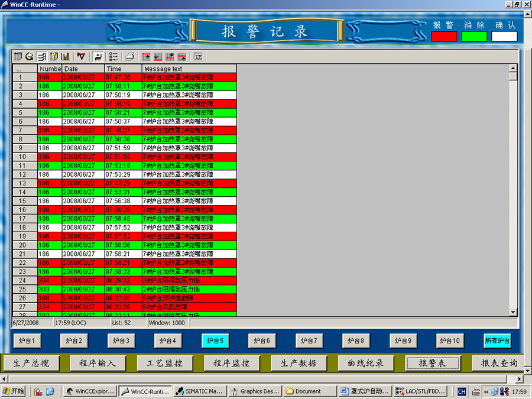
Task: Select the highlighted 炉台5 filter button
Action: 215,341
